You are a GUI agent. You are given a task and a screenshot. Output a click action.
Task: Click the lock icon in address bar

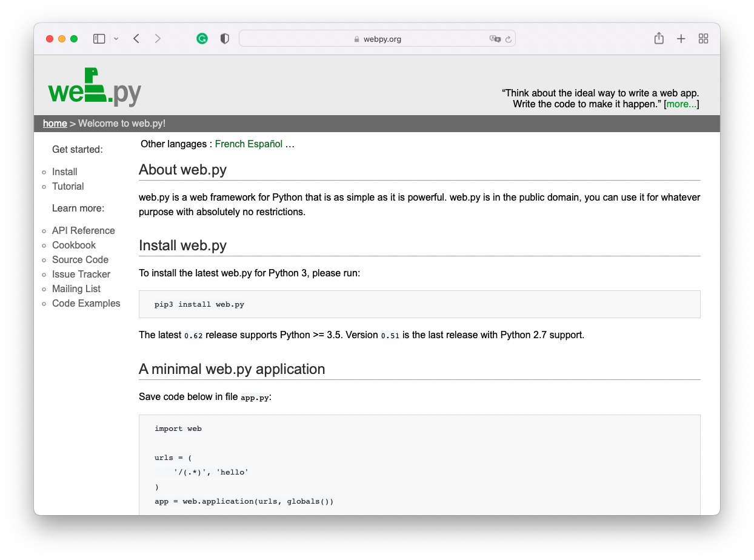(357, 39)
